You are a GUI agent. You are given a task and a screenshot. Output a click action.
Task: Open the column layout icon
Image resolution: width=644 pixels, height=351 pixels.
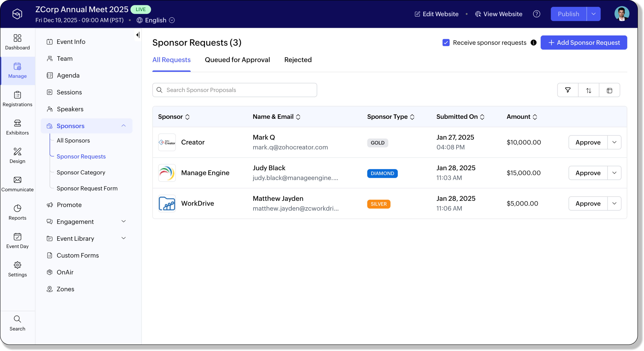coord(609,90)
